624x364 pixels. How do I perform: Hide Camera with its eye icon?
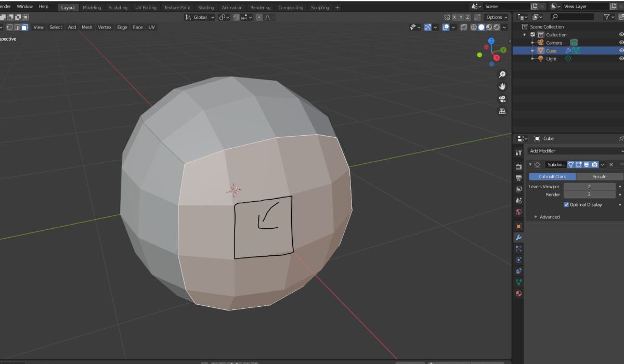click(621, 43)
